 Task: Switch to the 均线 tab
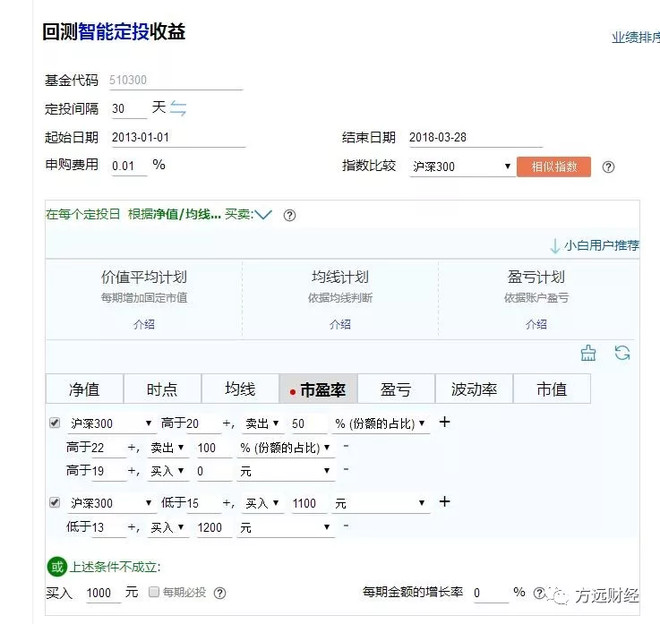(x=240, y=389)
